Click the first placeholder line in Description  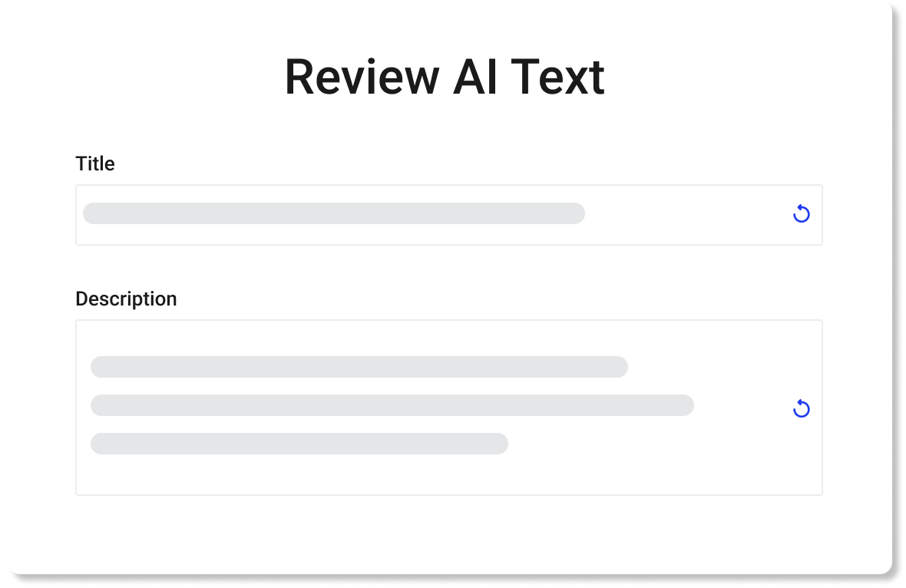point(359,367)
